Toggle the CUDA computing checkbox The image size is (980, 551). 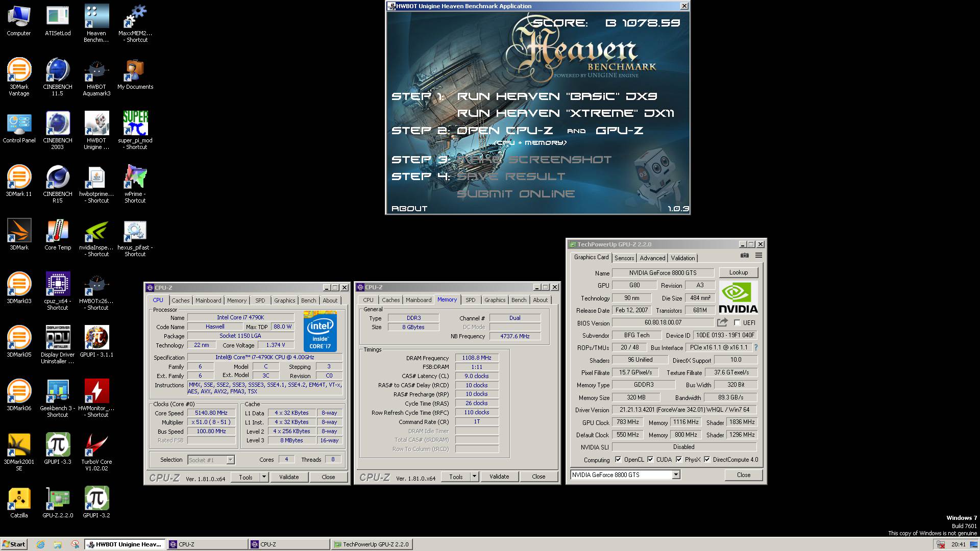pos(650,460)
